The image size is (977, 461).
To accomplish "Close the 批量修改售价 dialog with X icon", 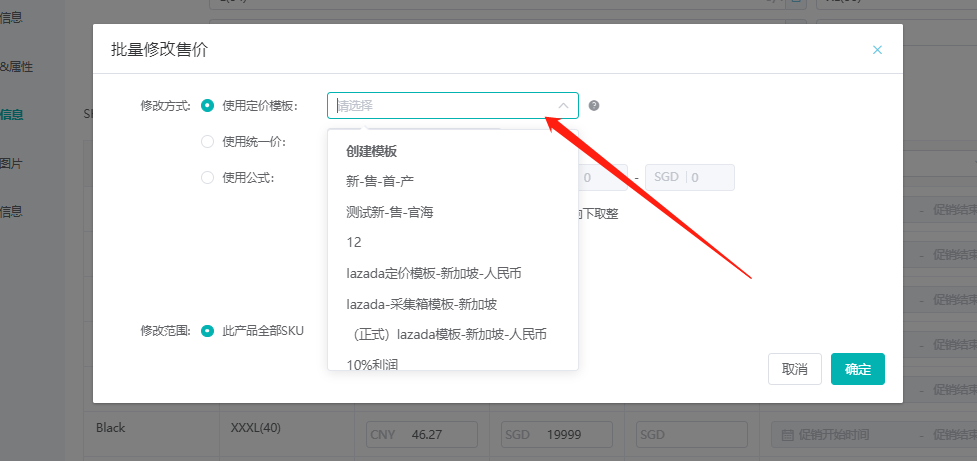I will (x=877, y=50).
